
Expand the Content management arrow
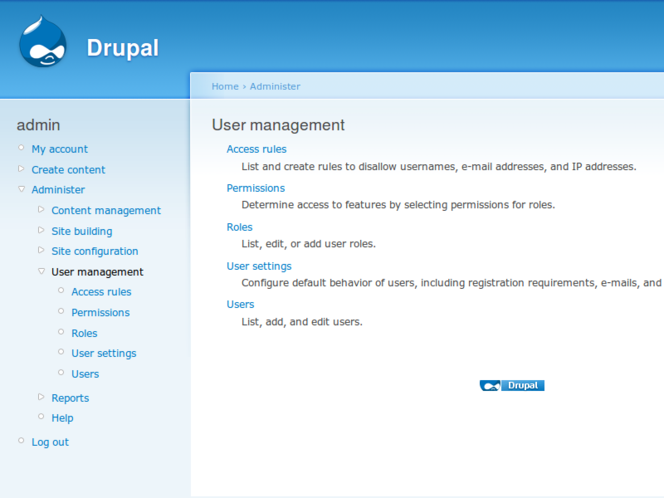tap(41, 210)
